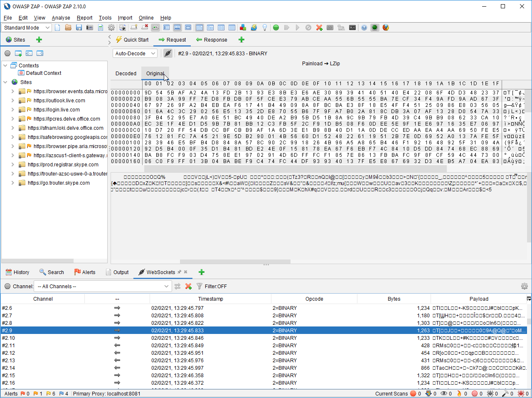532x398 pixels.
Task: Sort by the Timestamp column header
Action: (x=210, y=299)
